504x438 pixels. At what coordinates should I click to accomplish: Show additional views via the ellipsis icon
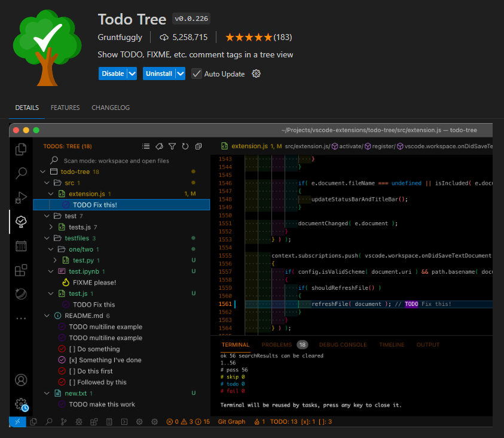[x=21, y=318]
